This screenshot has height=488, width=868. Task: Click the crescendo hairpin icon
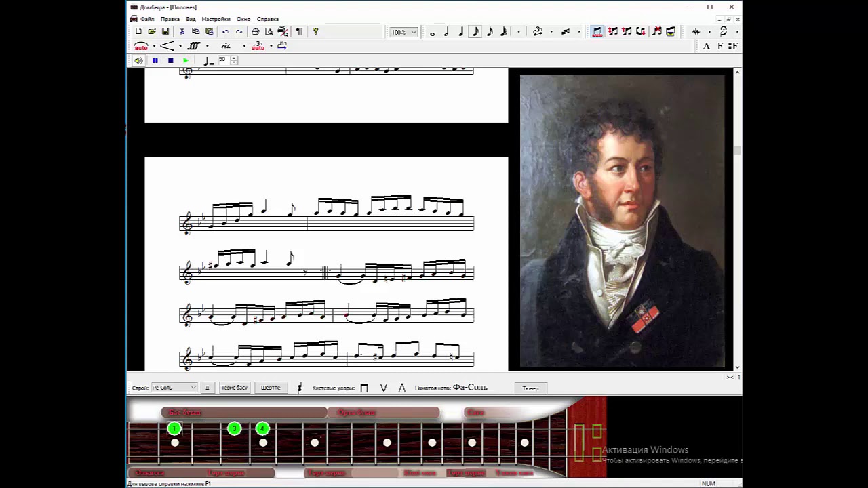(x=167, y=46)
